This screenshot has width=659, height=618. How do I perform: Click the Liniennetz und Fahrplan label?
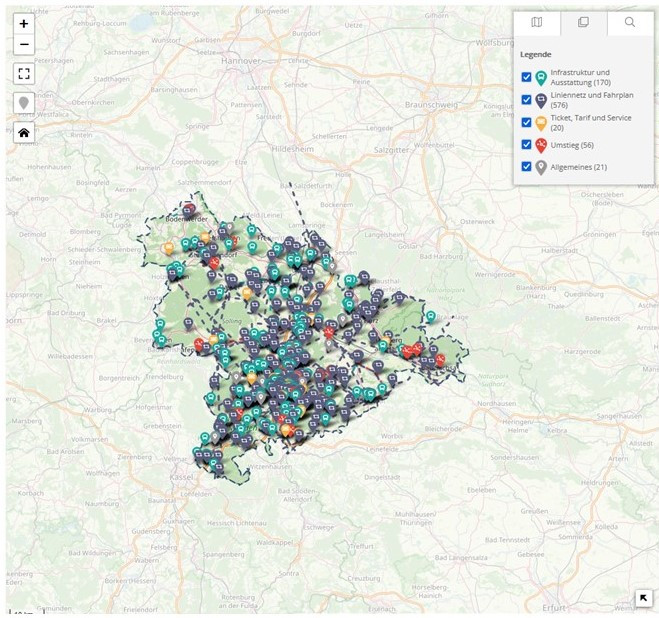(592, 100)
